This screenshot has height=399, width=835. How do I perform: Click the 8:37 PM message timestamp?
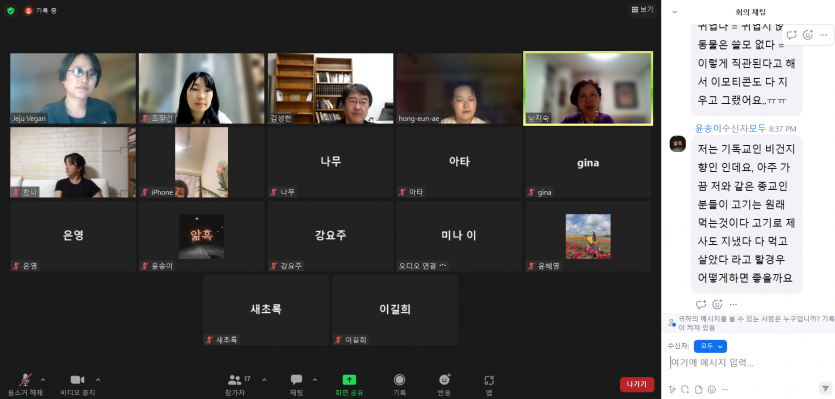coord(782,129)
